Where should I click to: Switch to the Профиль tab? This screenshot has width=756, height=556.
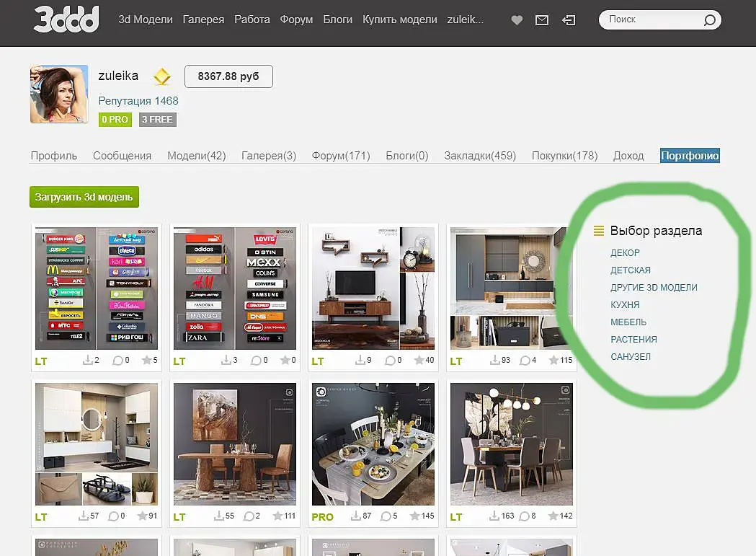click(54, 156)
